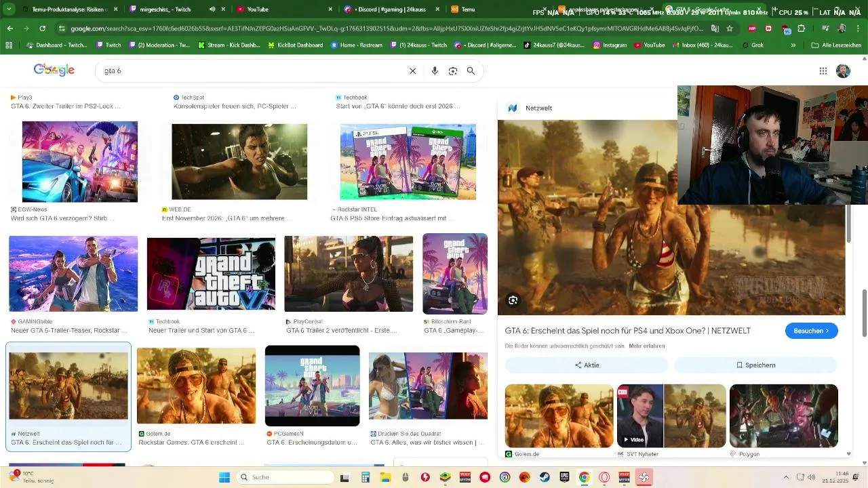Open the Mehr erfahren link

[x=647, y=346]
